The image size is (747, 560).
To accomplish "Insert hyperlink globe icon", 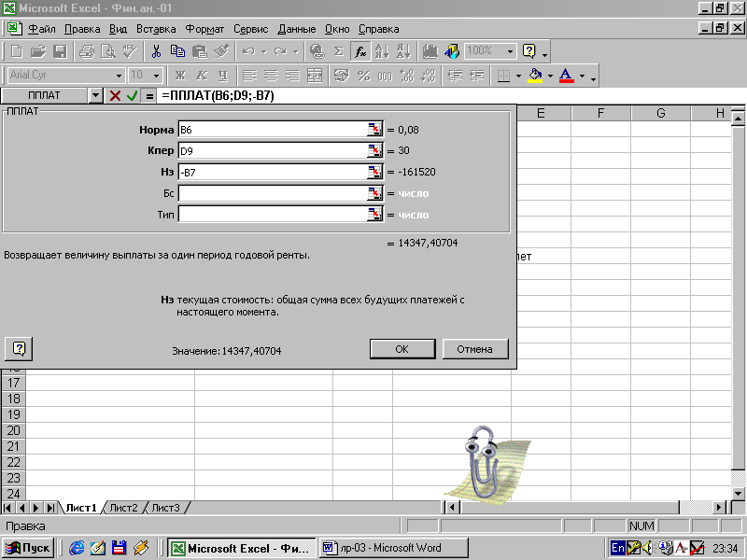I will coord(317,51).
